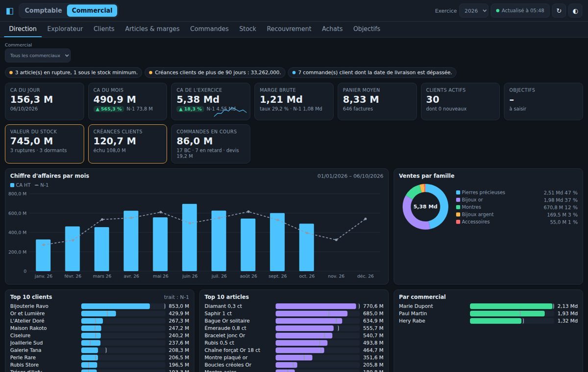This screenshot has width=588, height=372.
Task: Select Marie Dupont in Par commercial
Action: (x=488, y=306)
